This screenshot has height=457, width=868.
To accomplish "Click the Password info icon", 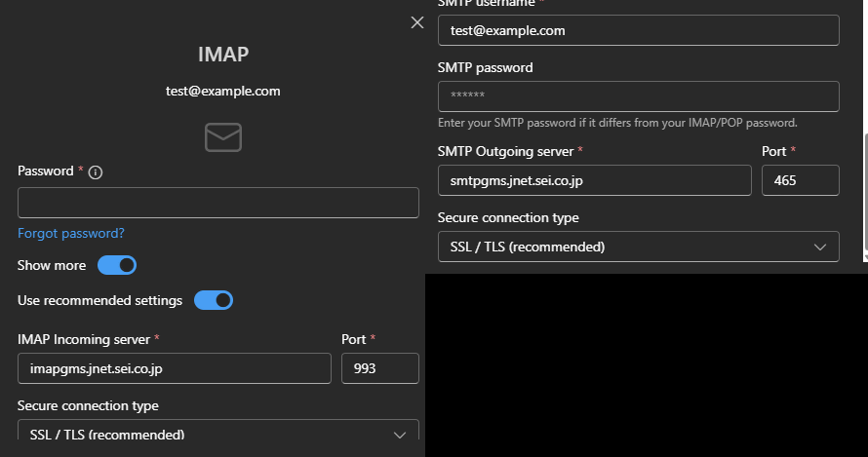I will [x=96, y=171].
